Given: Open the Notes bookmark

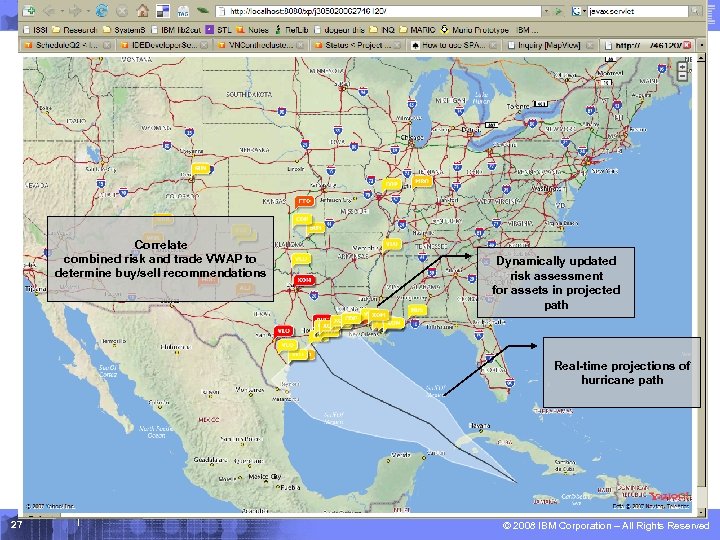Looking at the screenshot, I should 252,30.
